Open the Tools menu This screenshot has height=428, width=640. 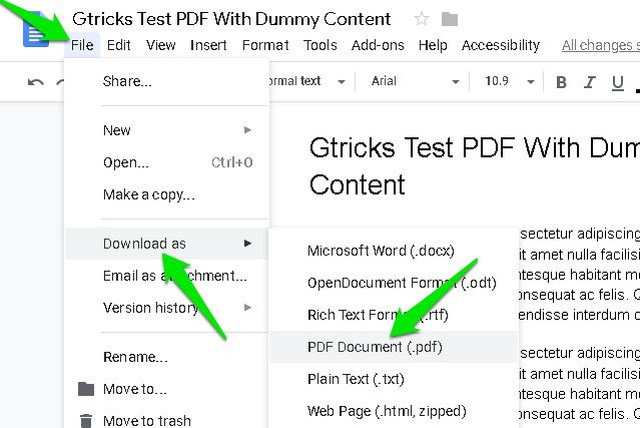click(x=320, y=45)
